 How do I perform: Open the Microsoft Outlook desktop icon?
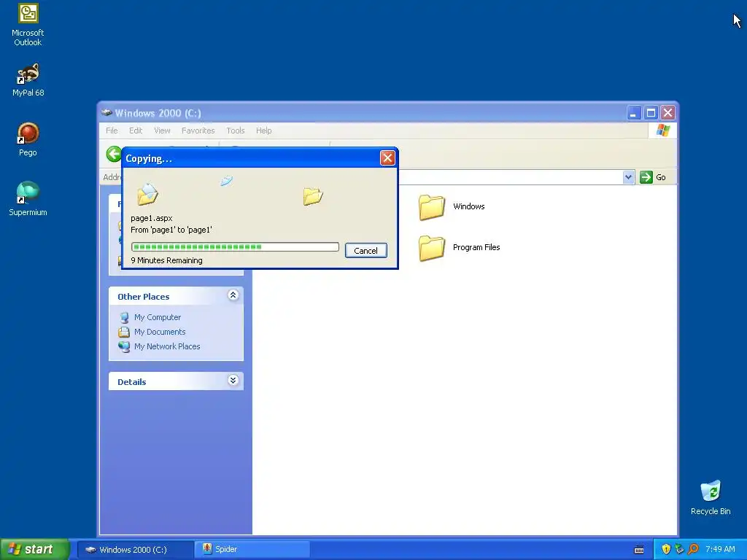click(28, 25)
